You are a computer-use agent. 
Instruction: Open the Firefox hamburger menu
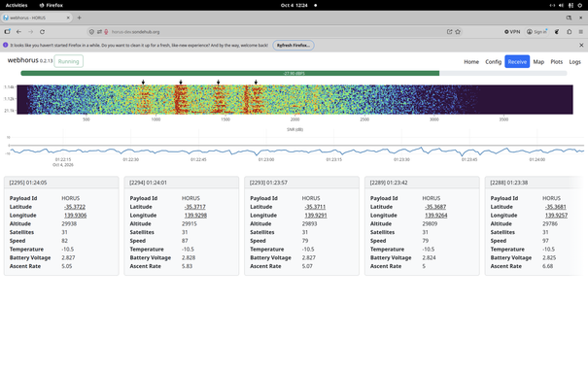point(580,32)
